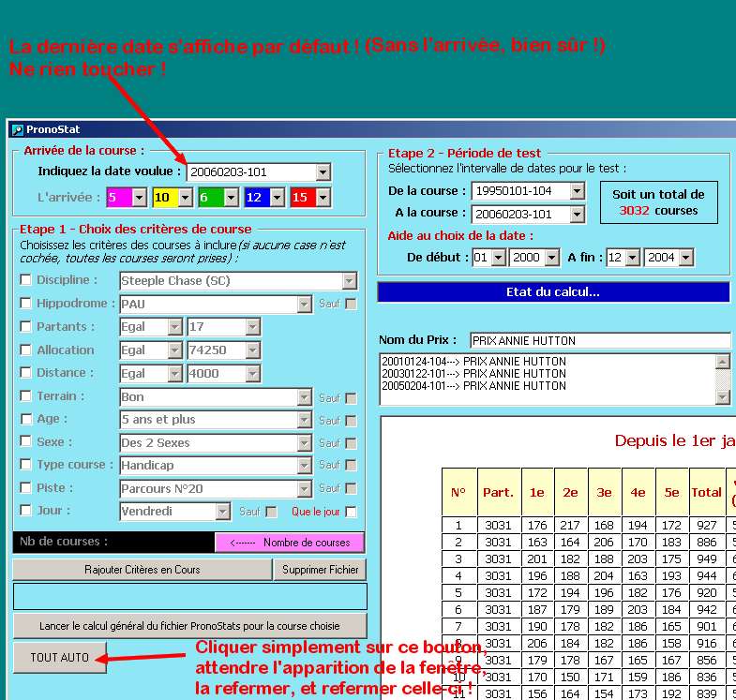Screen dimensions: 736x700
Task: Open the end year dropdown 2004
Action: tap(686, 258)
